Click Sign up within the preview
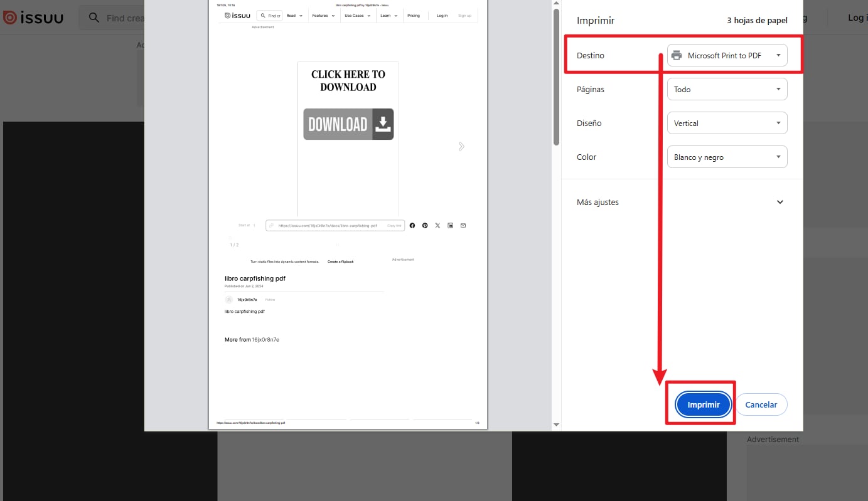The width and height of the screenshot is (868, 501). pyautogui.click(x=465, y=15)
